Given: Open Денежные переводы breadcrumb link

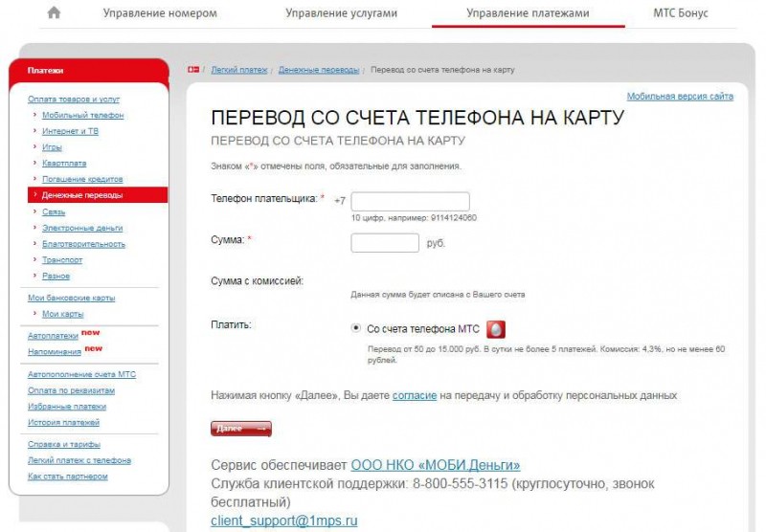Looking at the screenshot, I should [x=319, y=70].
